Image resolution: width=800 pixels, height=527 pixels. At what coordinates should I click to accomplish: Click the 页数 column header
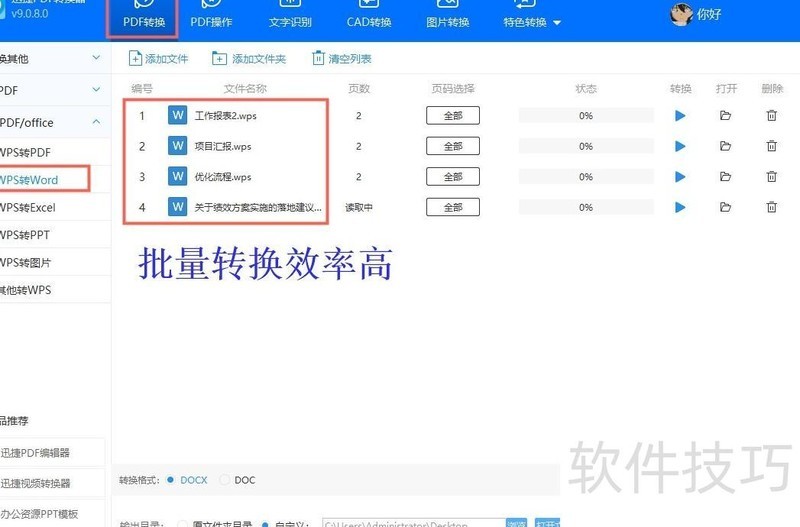(x=359, y=89)
